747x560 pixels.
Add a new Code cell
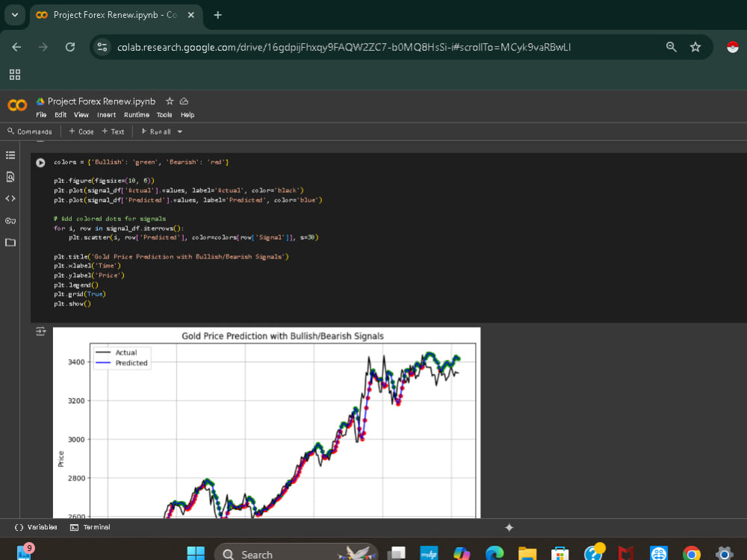[x=81, y=131]
